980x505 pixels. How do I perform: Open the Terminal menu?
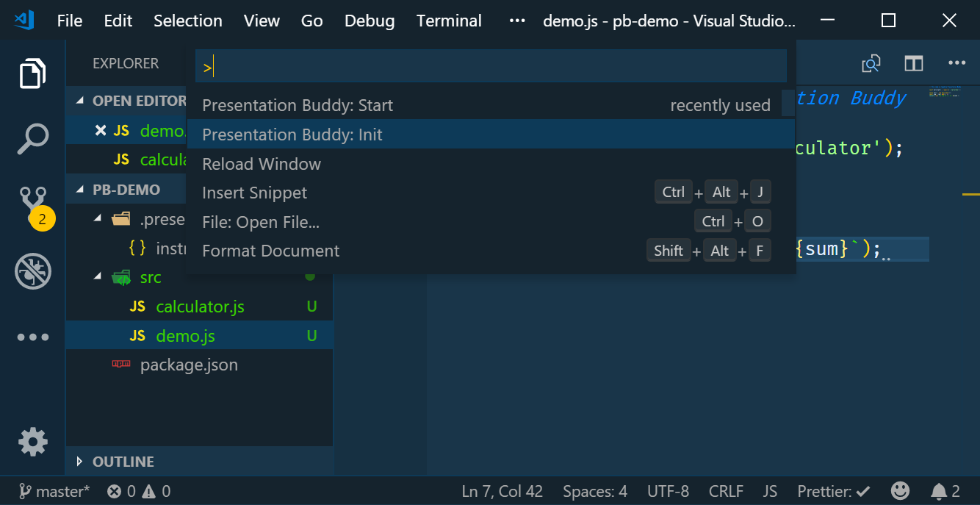[449, 21]
